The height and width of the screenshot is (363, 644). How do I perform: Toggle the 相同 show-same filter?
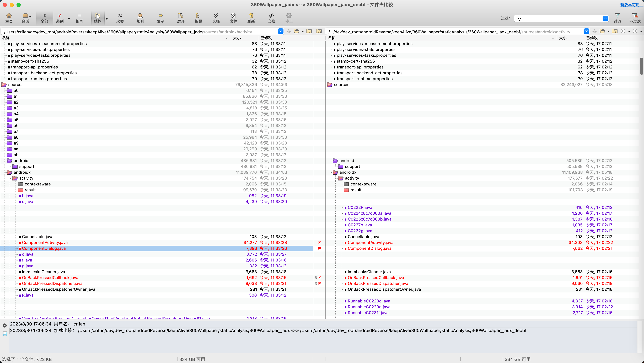point(79,18)
